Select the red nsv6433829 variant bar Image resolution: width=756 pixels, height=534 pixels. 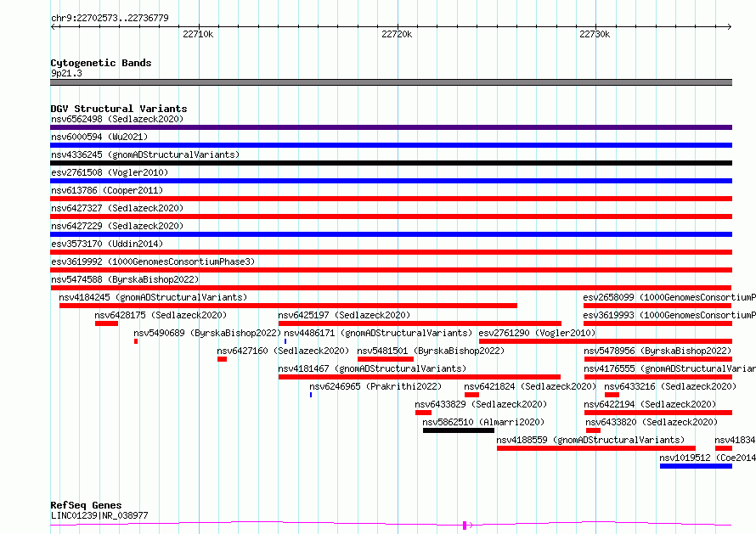point(423,413)
